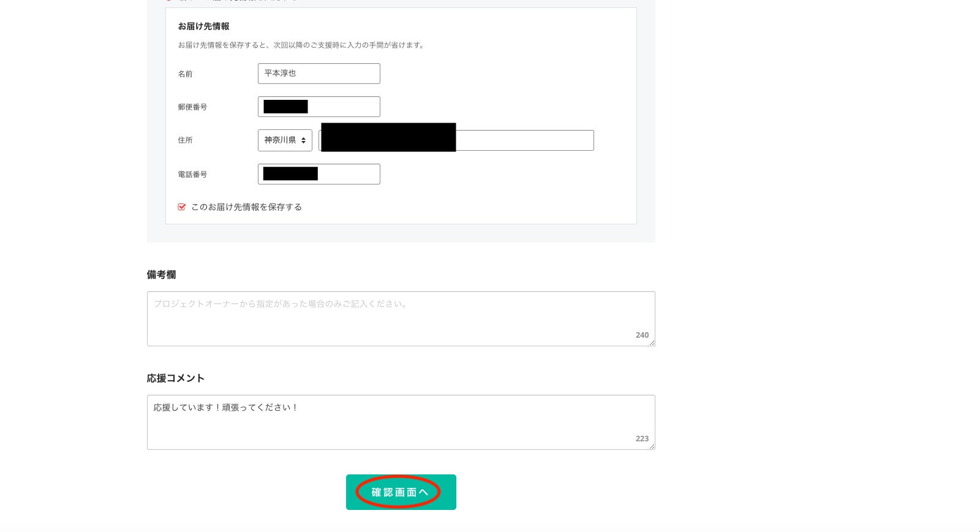Click the 240 character counter in 備考欄
The image size is (980, 532).
(642, 335)
